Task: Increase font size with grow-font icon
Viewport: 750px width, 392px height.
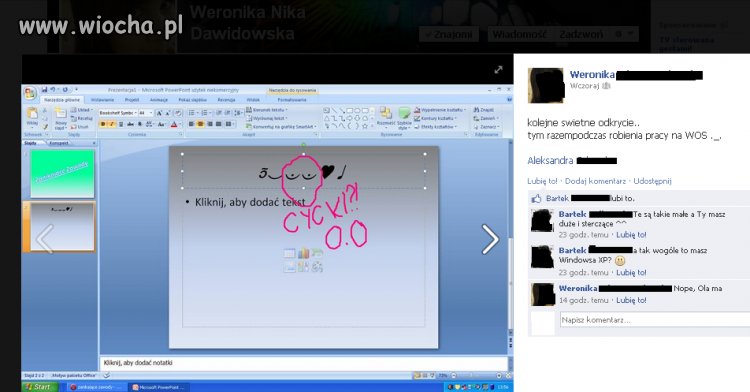Action: click(159, 113)
